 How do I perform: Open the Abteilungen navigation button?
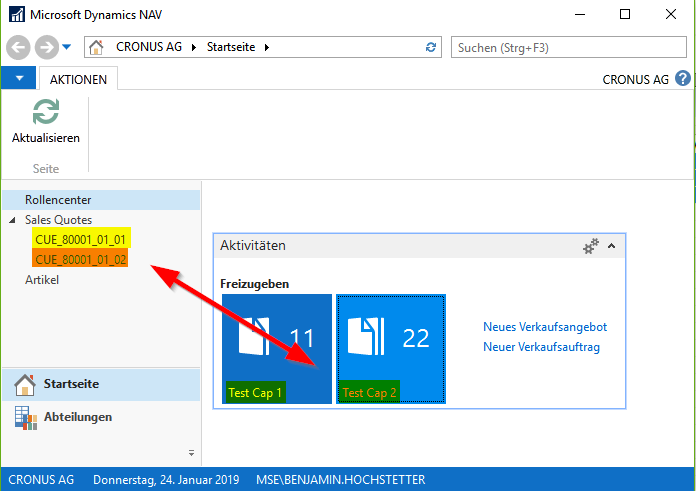tap(101, 417)
